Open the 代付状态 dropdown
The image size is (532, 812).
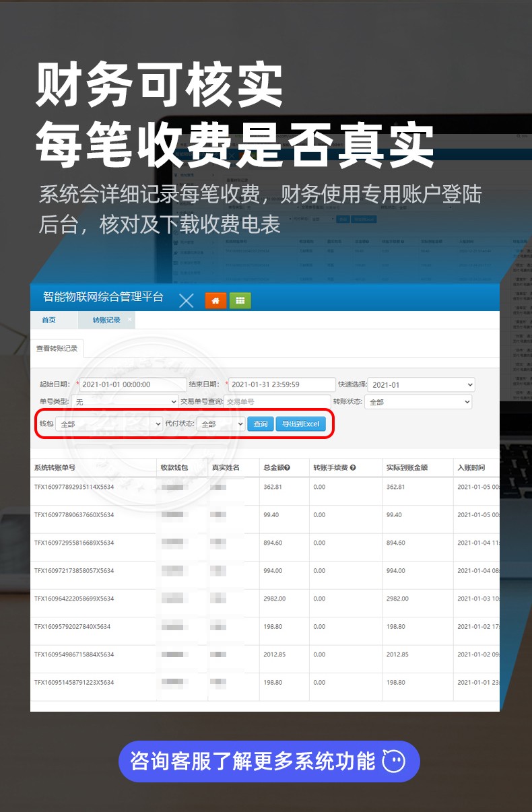(220, 424)
